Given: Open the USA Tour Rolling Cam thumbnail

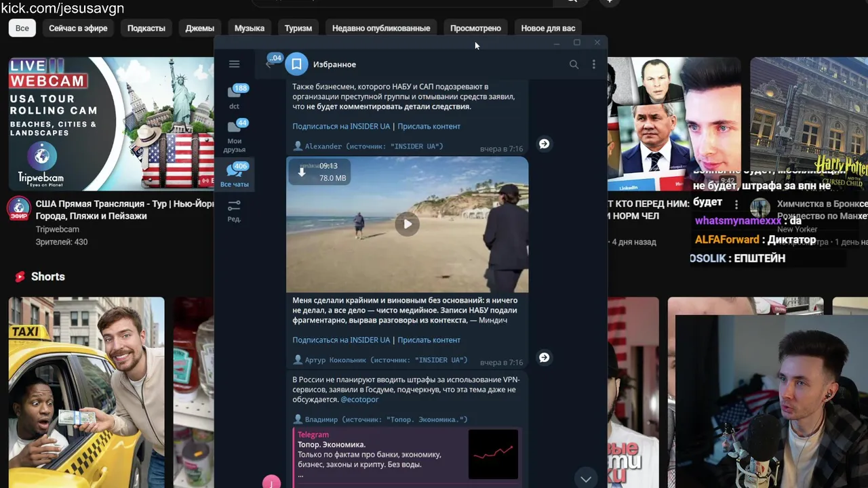Looking at the screenshot, I should pyautogui.click(x=111, y=123).
